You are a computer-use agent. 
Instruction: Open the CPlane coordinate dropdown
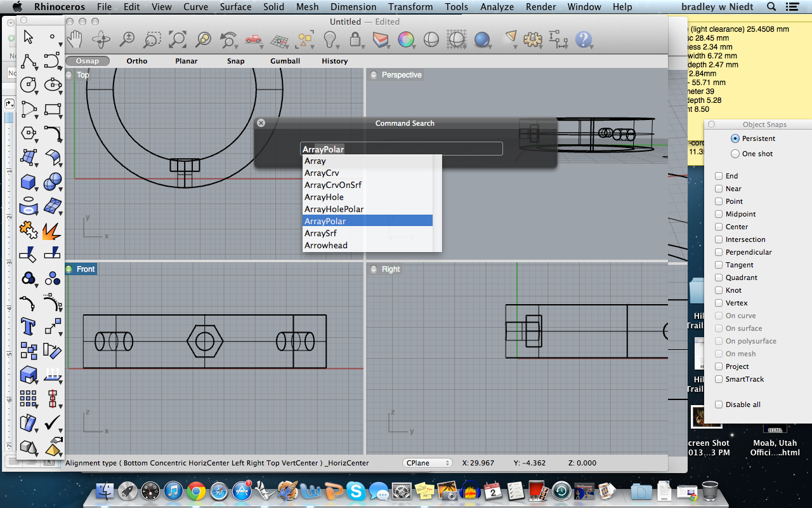pyautogui.click(x=428, y=463)
